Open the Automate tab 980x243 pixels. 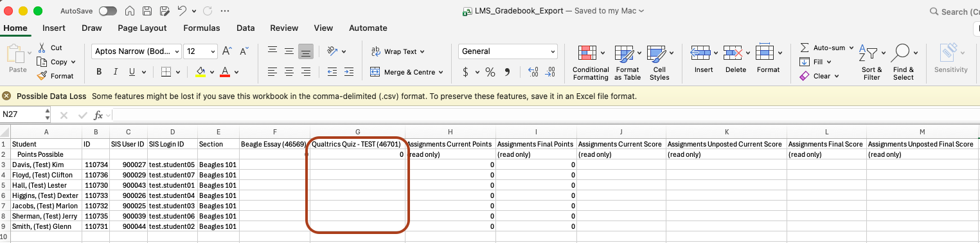click(x=368, y=28)
